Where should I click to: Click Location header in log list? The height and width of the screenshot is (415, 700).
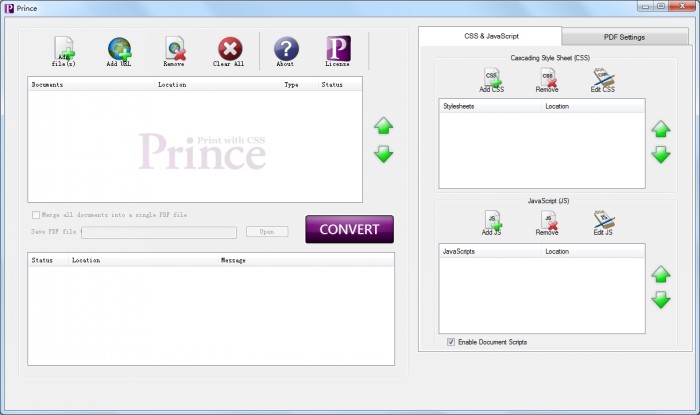143,260
